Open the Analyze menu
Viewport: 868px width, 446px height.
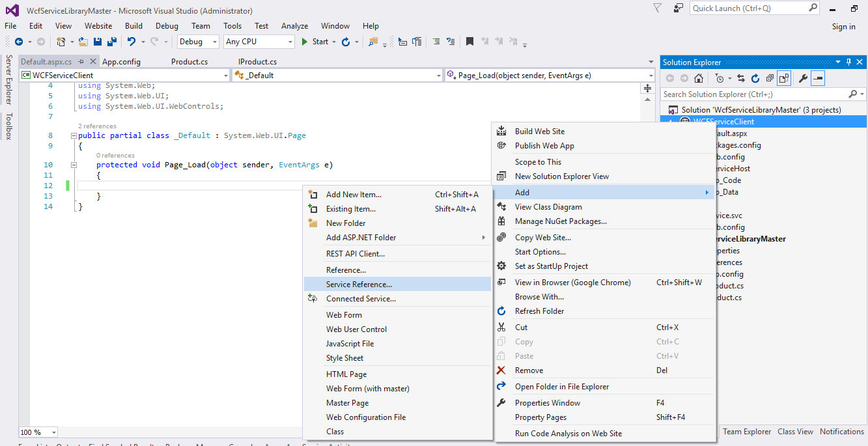(294, 26)
